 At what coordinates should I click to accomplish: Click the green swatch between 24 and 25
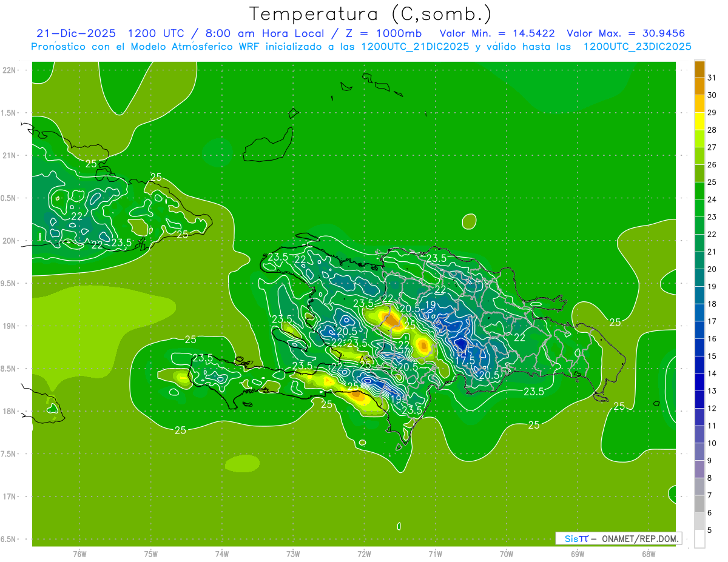(x=699, y=191)
